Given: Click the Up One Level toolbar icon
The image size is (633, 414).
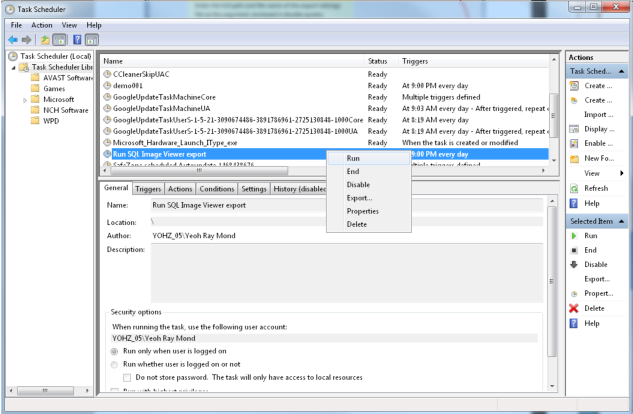Looking at the screenshot, I should point(45,39).
